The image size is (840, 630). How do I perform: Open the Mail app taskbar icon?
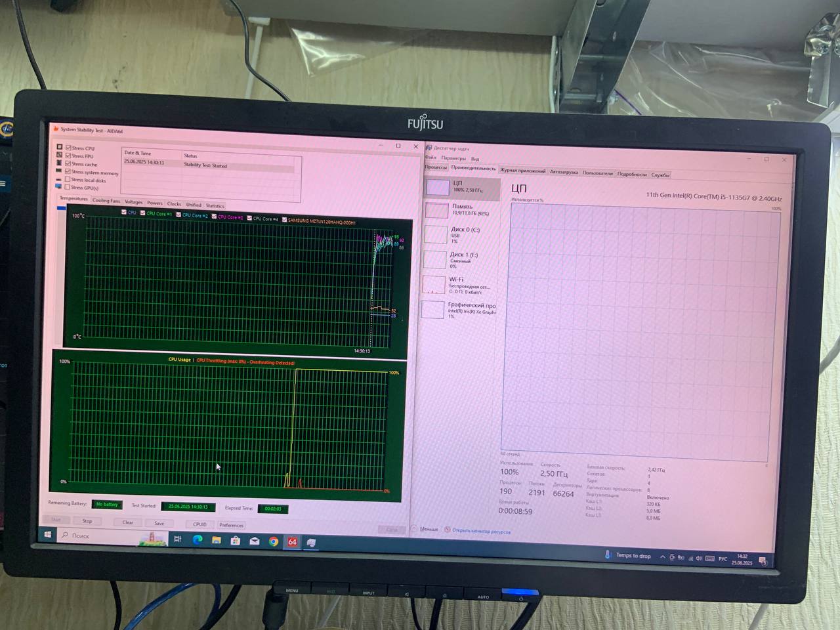pyautogui.click(x=254, y=541)
